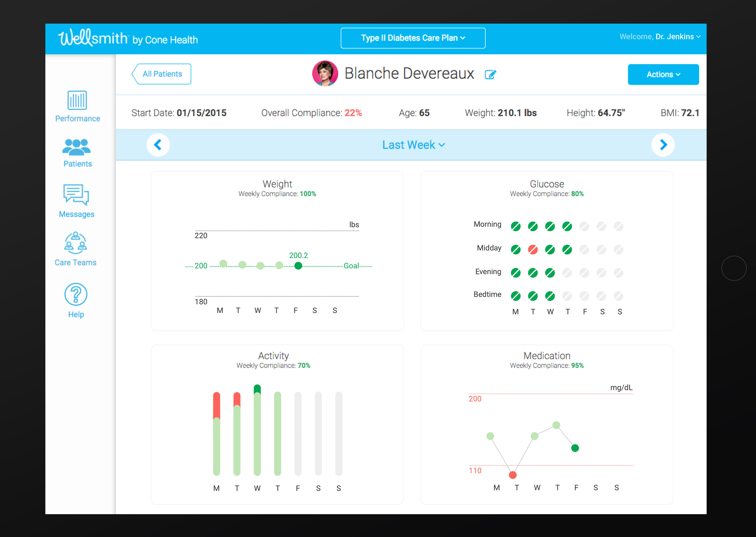
Task: Click the Height 64.75" stat
Action: [x=596, y=113]
